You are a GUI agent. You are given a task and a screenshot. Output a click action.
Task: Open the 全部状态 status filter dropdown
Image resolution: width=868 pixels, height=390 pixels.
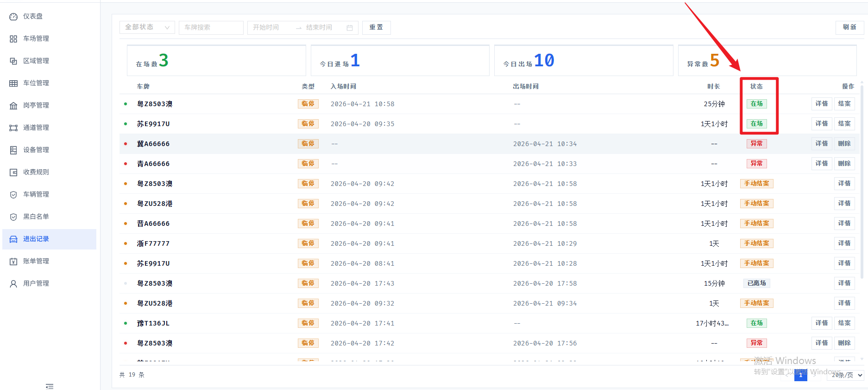click(x=147, y=27)
